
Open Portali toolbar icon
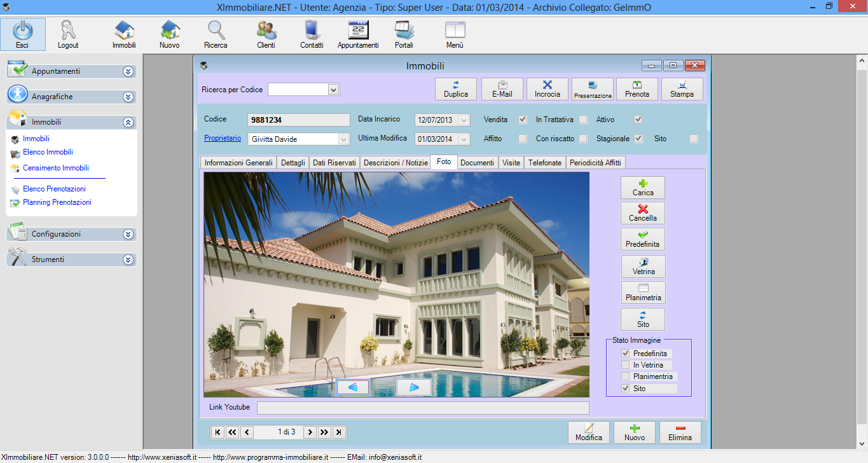point(404,34)
